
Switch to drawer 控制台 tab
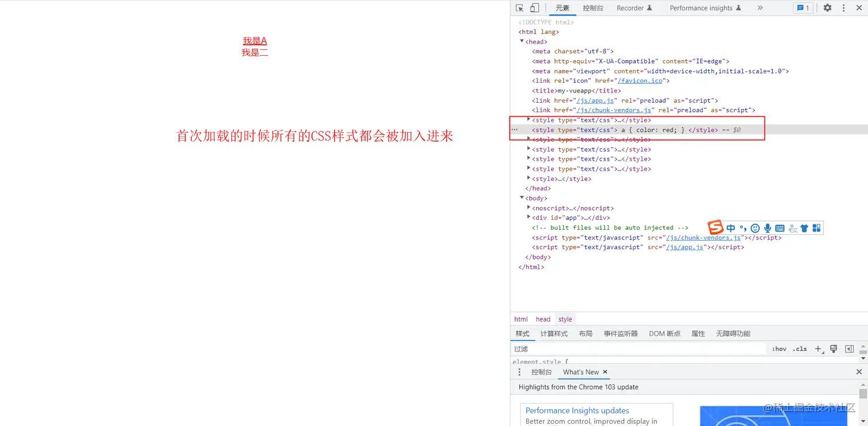pyautogui.click(x=542, y=372)
